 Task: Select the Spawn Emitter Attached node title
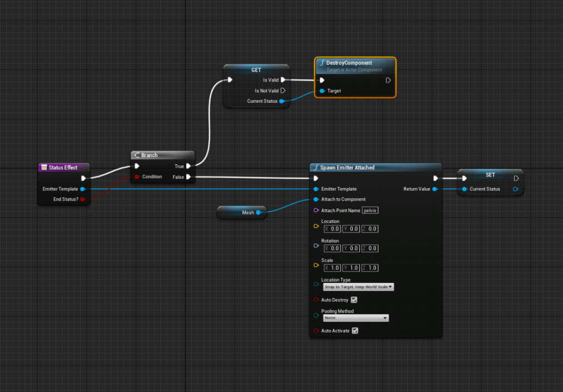347,168
